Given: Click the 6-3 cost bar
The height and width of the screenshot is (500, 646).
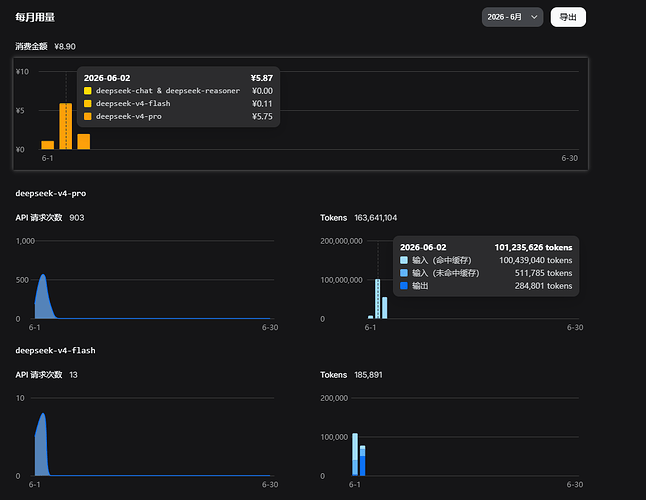Looking at the screenshot, I should coord(84,142).
